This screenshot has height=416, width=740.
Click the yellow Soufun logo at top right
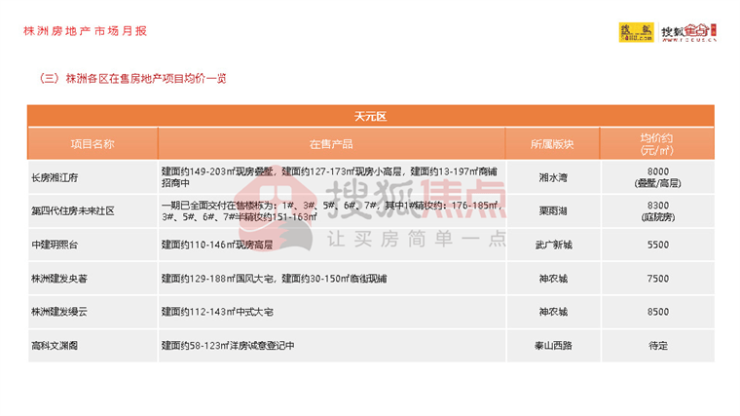tap(636, 32)
